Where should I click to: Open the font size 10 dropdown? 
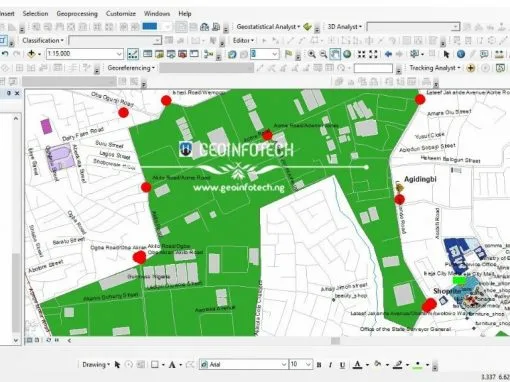(x=308, y=364)
